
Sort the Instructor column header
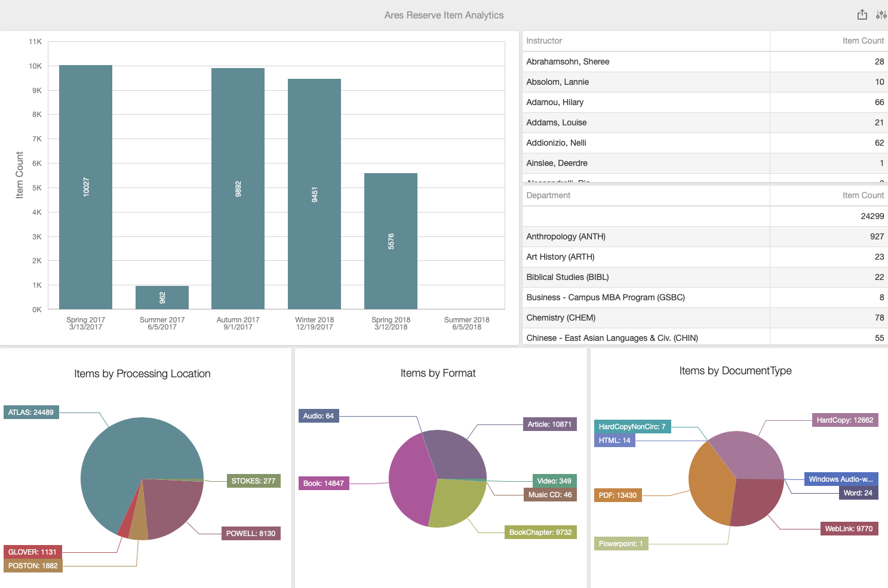click(544, 41)
